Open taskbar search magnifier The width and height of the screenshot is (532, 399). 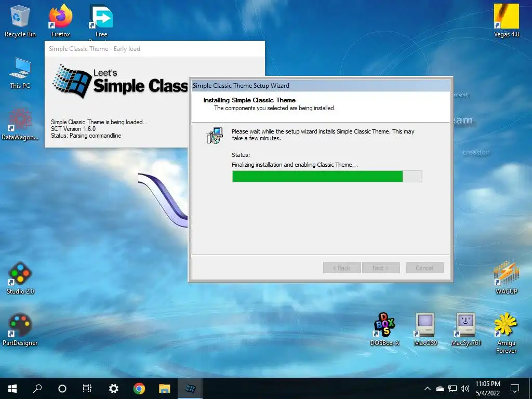pyautogui.click(x=37, y=389)
